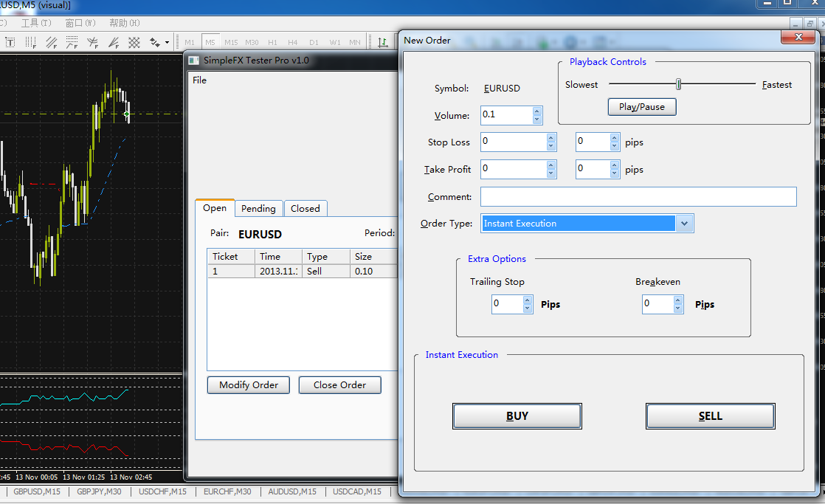Click the bar chart icon after MN

click(383, 43)
